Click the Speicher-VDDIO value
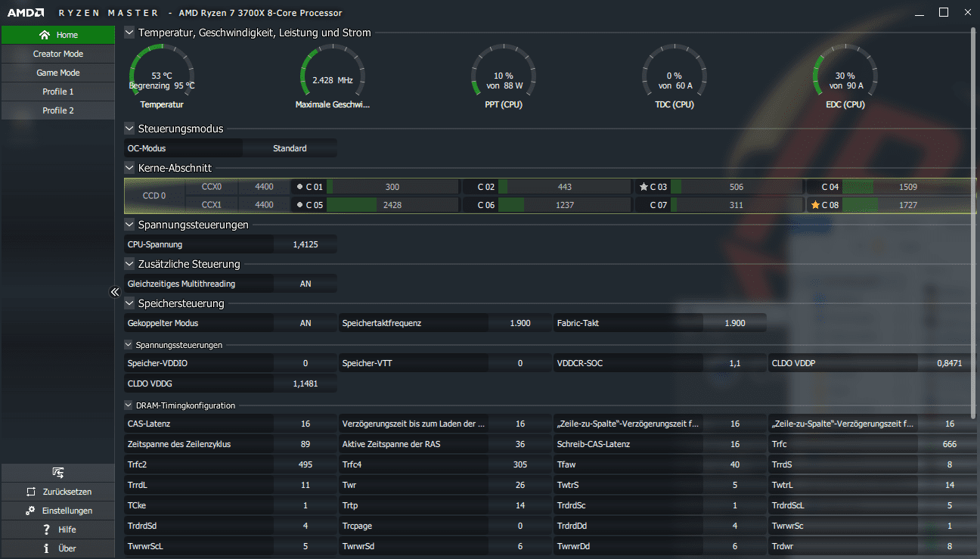980x559 pixels. tap(305, 363)
